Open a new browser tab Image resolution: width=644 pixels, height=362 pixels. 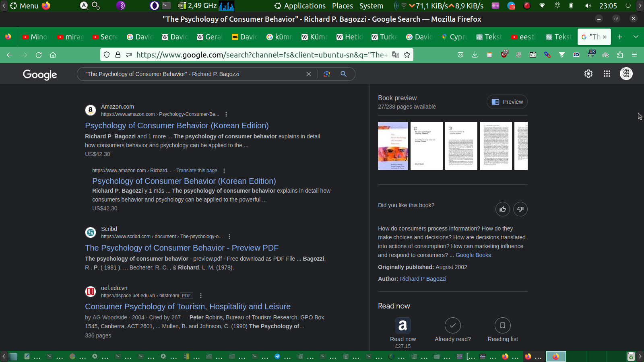click(x=620, y=37)
